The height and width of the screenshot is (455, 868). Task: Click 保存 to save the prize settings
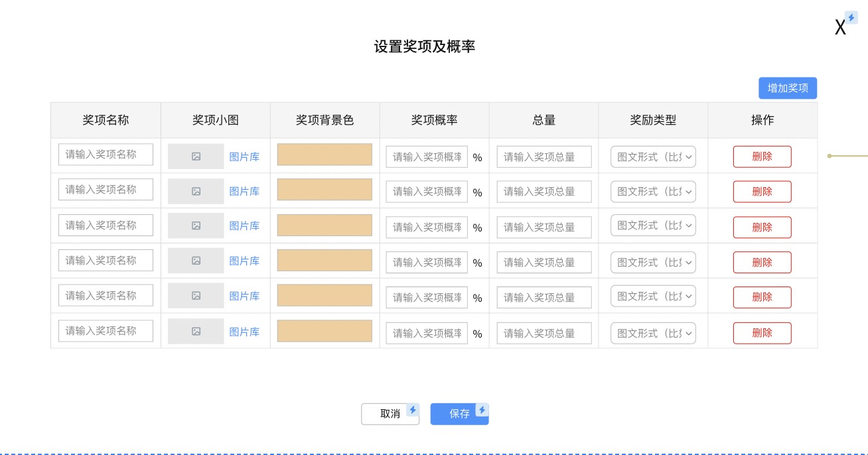(x=459, y=414)
